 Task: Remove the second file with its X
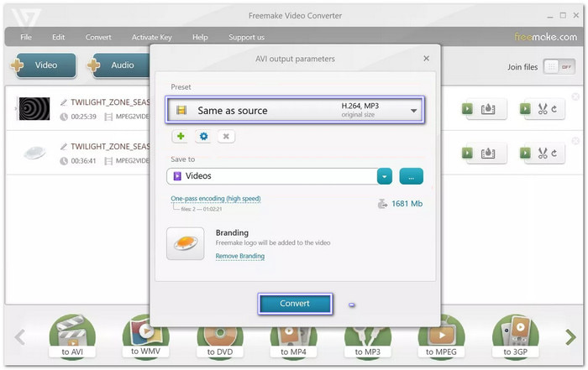(575, 141)
